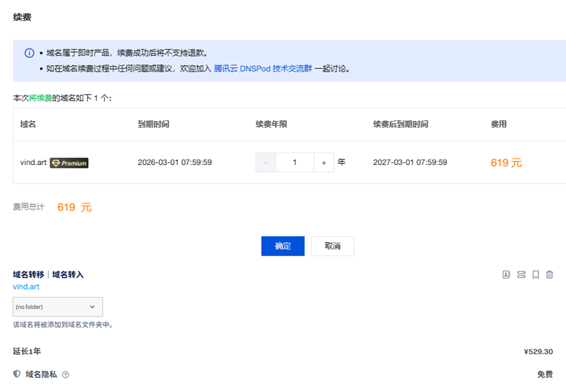
Task: Cancel the renewal with 取消
Action: (332, 246)
